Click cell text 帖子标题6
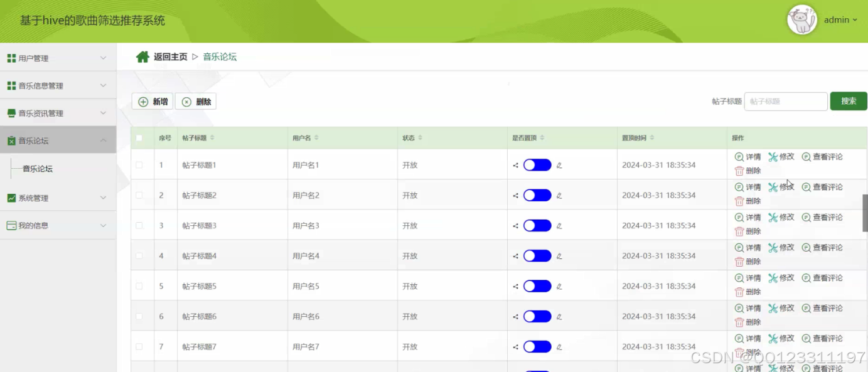868x372 pixels. pyautogui.click(x=200, y=316)
